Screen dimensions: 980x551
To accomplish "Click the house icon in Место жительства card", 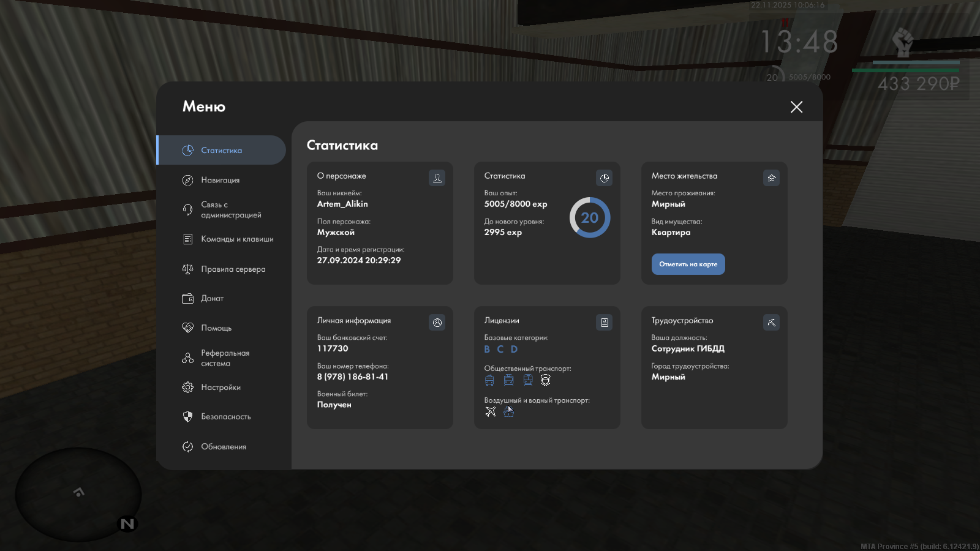I will click(x=771, y=178).
